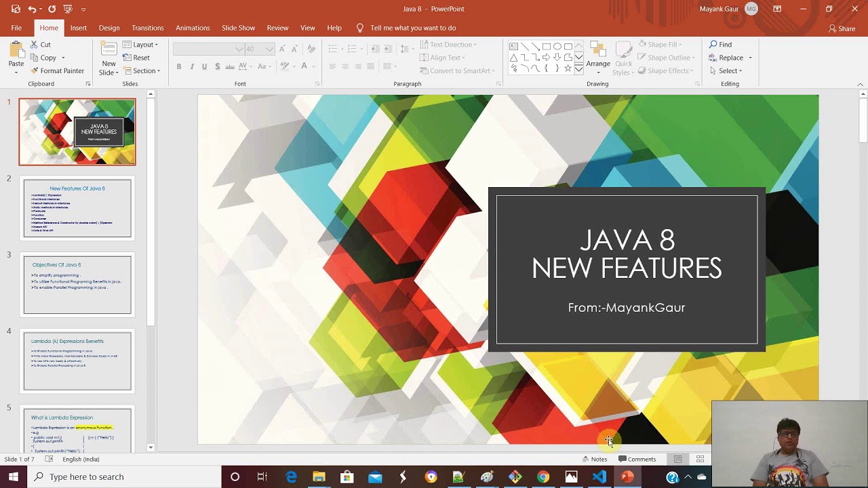
Task: Undo the last action
Action: (x=32, y=9)
